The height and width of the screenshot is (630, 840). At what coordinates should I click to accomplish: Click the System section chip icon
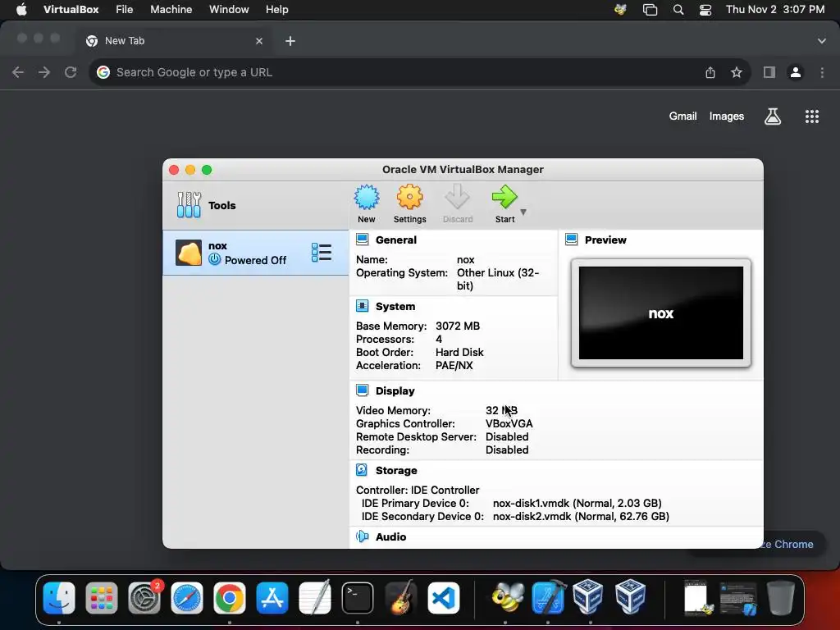pyautogui.click(x=362, y=306)
